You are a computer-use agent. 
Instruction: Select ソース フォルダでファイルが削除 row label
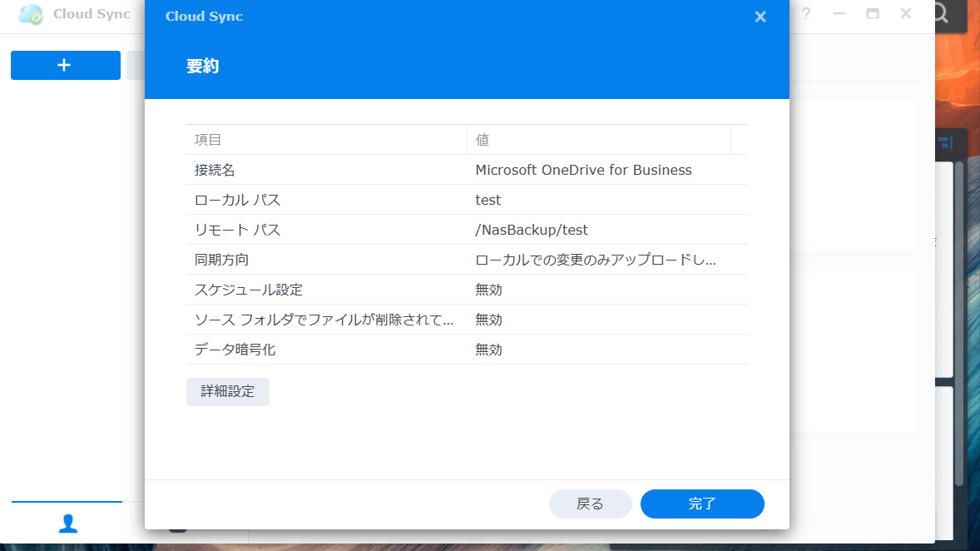tap(324, 320)
